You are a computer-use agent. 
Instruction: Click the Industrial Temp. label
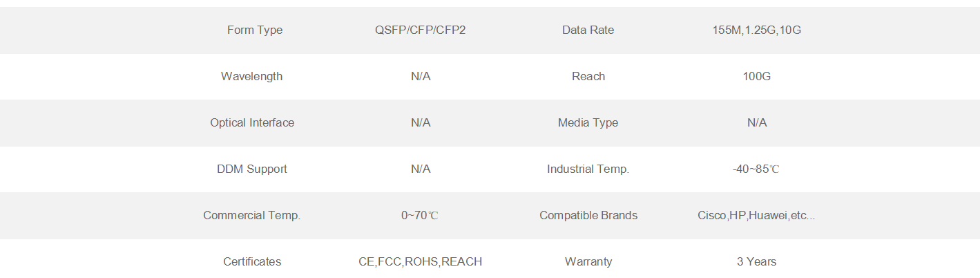[588, 169]
